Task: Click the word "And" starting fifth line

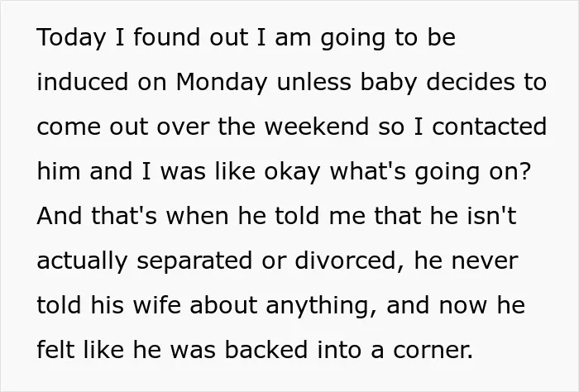Action: (x=59, y=216)
